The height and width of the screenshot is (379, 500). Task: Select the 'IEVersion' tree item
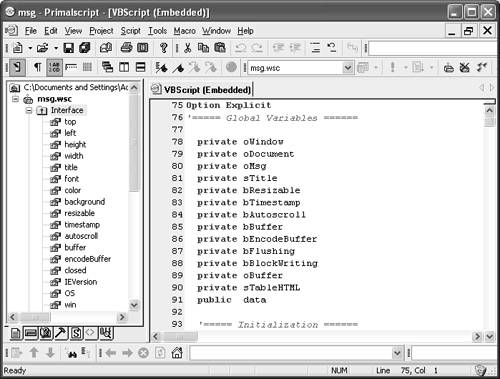pyautogui.click(x=81, y=282)
